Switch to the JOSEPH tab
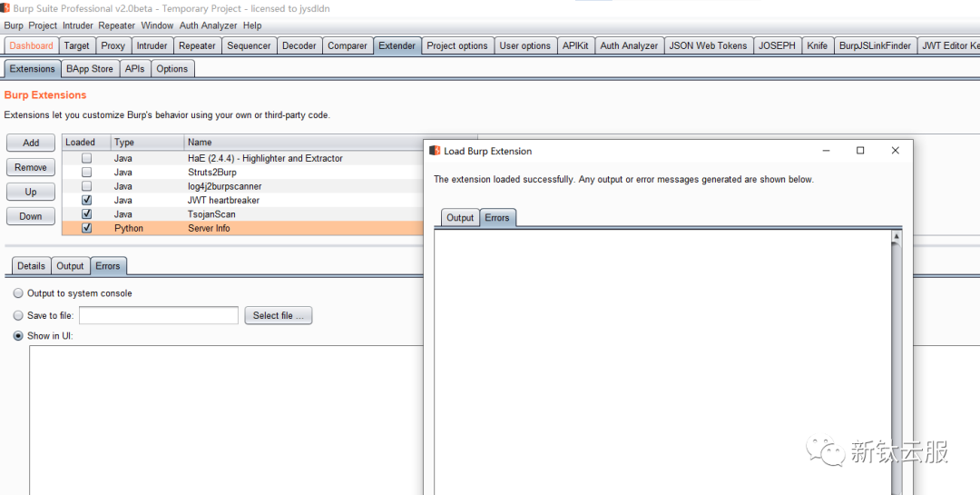The height and width of the screenshot is (495, 980). [x=777, y=45]
